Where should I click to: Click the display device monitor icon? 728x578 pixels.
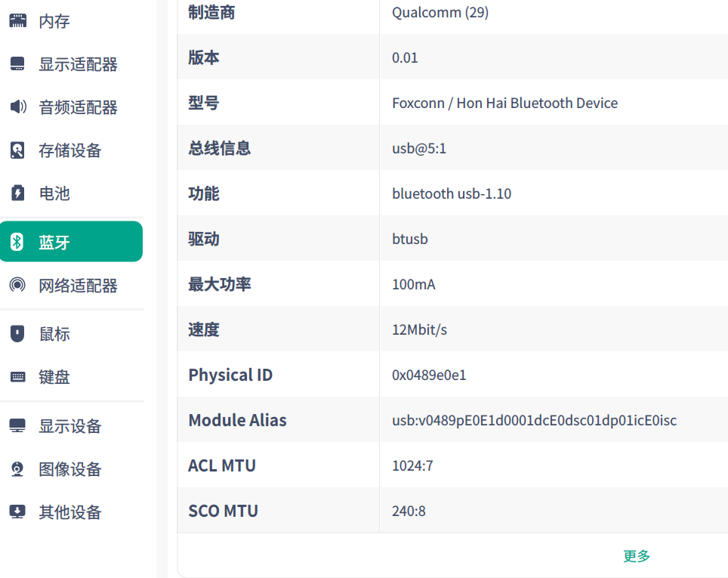(x=17, y=426)
